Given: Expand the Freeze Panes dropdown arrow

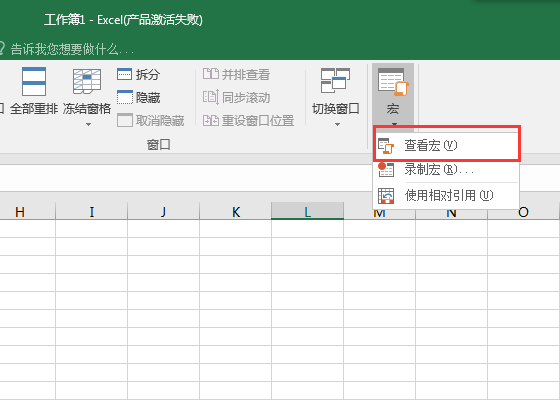Looking at the screenshot, I should 88,124.
